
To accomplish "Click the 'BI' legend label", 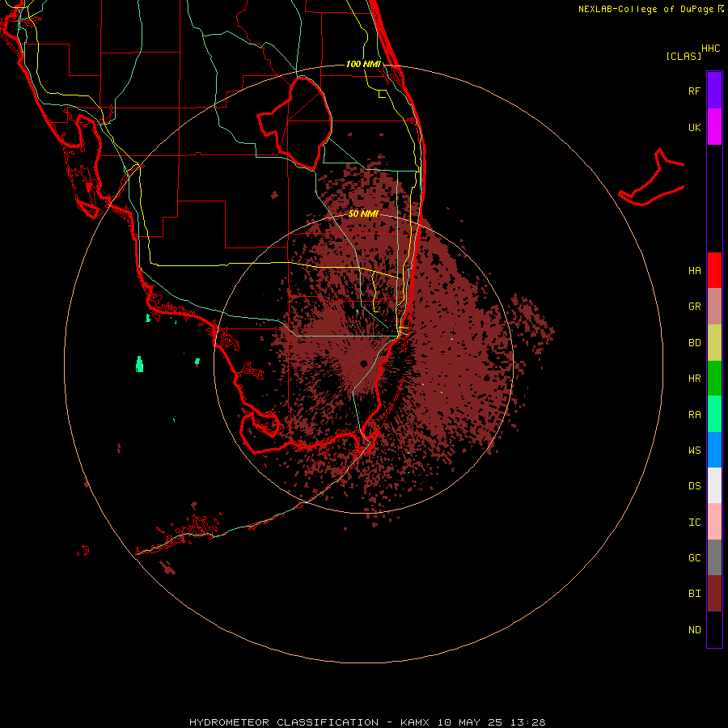I will [x=694, y=594].
